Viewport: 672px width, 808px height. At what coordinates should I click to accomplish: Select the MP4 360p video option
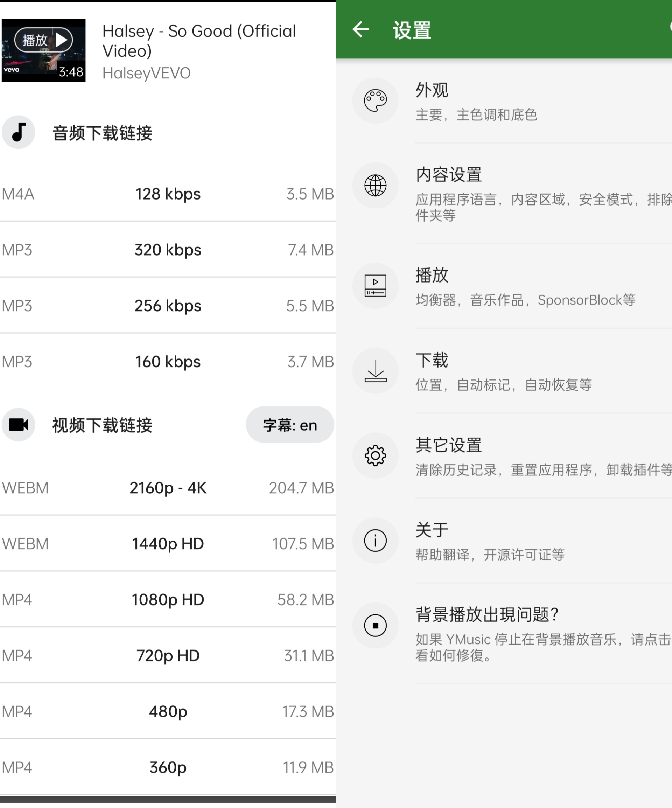pyautogui.click(x=168, y=767)
